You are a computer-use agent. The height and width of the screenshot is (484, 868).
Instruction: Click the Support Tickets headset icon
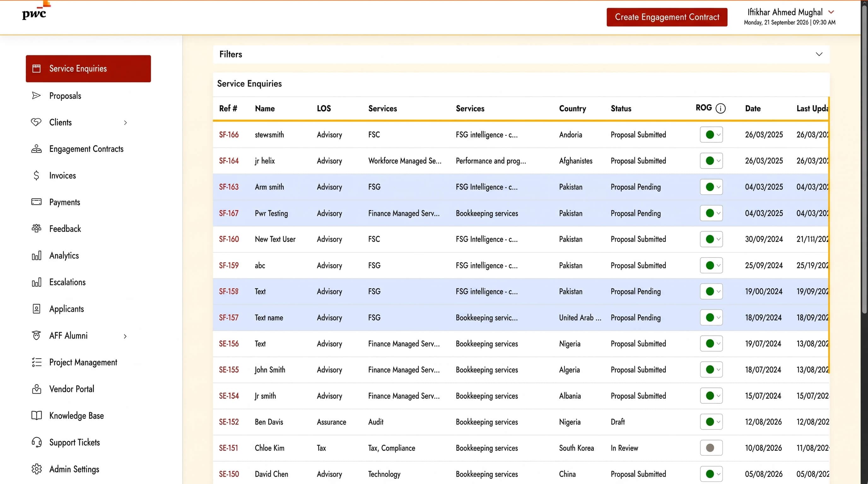pos(36,442)
